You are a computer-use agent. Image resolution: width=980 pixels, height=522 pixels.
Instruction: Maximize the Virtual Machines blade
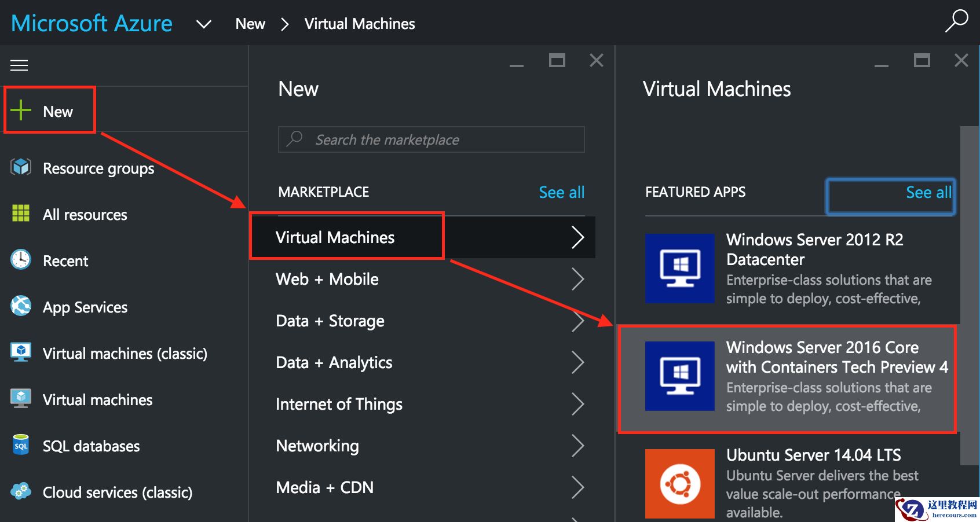coord(922,60)
